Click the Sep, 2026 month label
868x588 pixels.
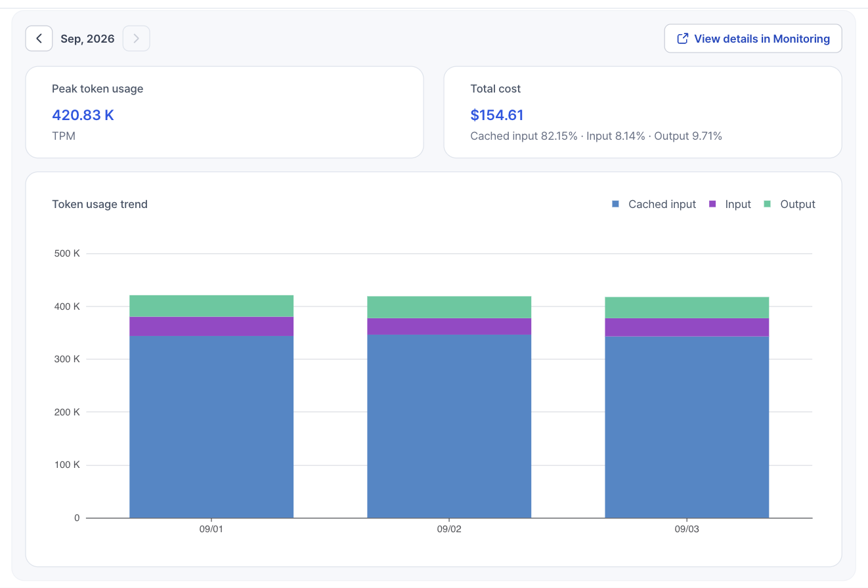pyautogui.click(x=87, y=39)
